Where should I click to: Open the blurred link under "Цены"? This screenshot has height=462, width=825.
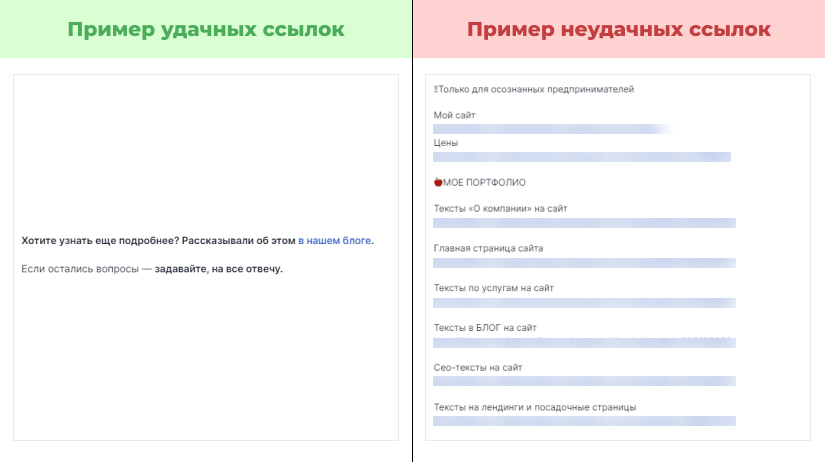(582, 157)
